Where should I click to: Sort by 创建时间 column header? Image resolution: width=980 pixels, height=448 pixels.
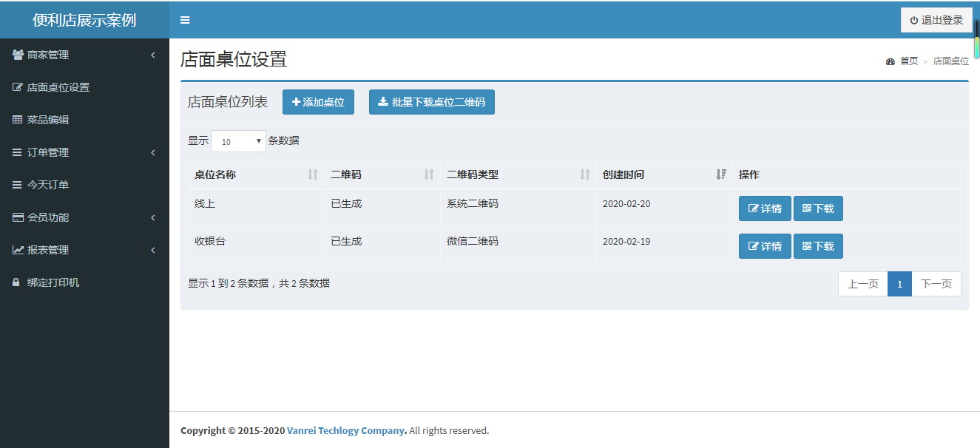click(x=664, y=174)
